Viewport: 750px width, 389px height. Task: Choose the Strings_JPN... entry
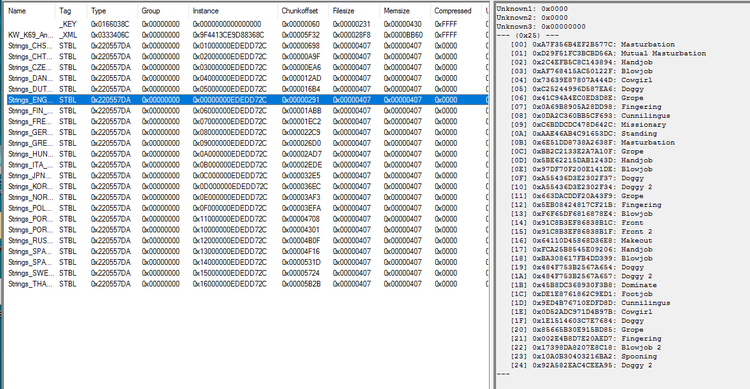(x=247, y=176)
